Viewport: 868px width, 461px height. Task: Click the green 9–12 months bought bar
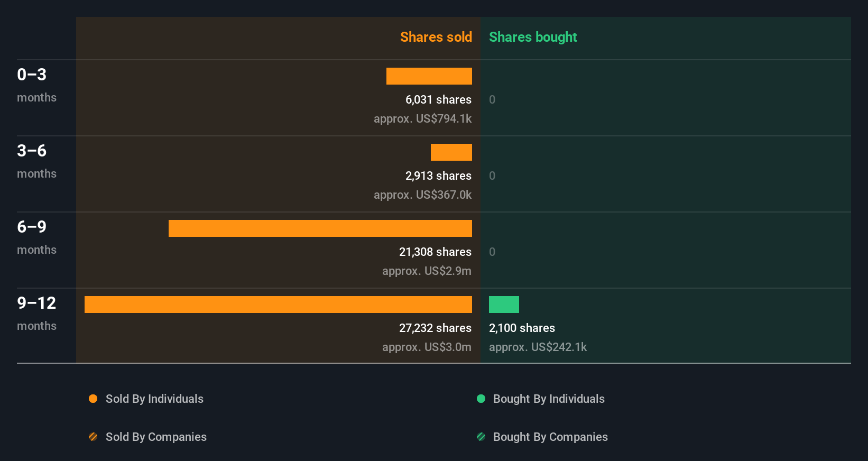504,305
